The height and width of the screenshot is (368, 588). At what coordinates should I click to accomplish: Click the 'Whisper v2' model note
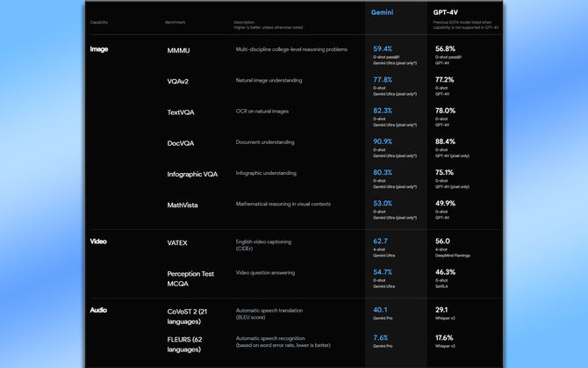click(x=445, y=318)
